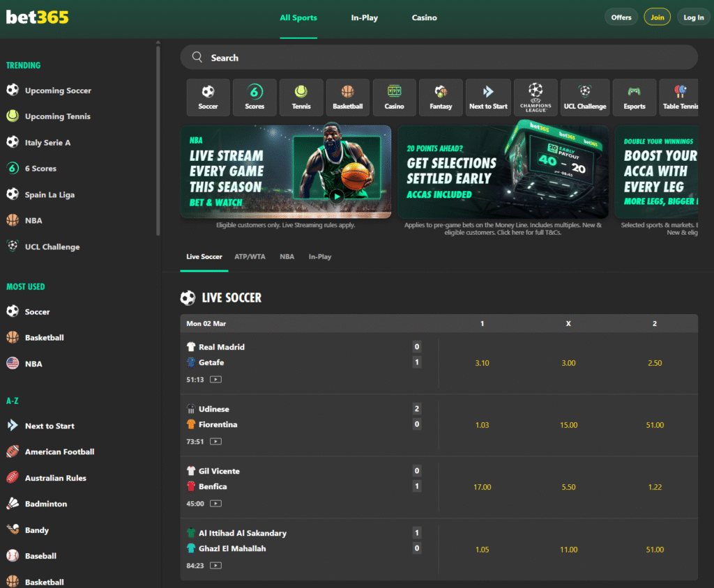Play the NBA banner promo video
Viewport: 714px width, 588px height.
pos(338,196)
